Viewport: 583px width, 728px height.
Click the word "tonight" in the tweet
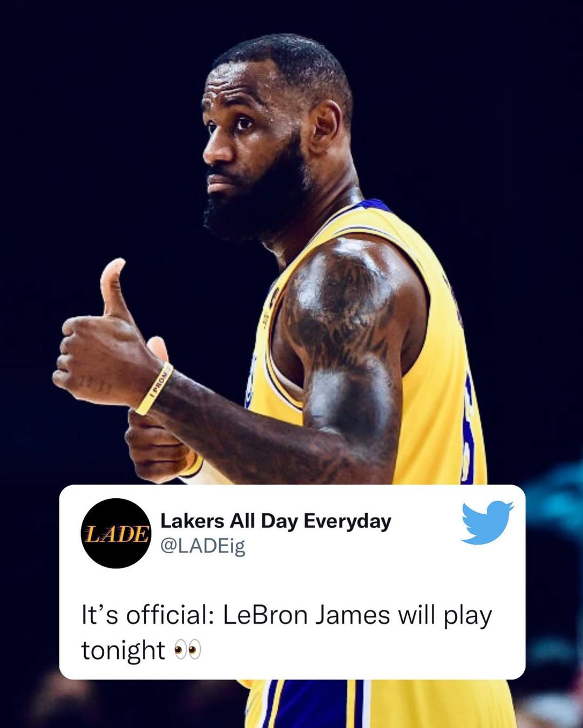pyautogui.click(x=123, y=650)
